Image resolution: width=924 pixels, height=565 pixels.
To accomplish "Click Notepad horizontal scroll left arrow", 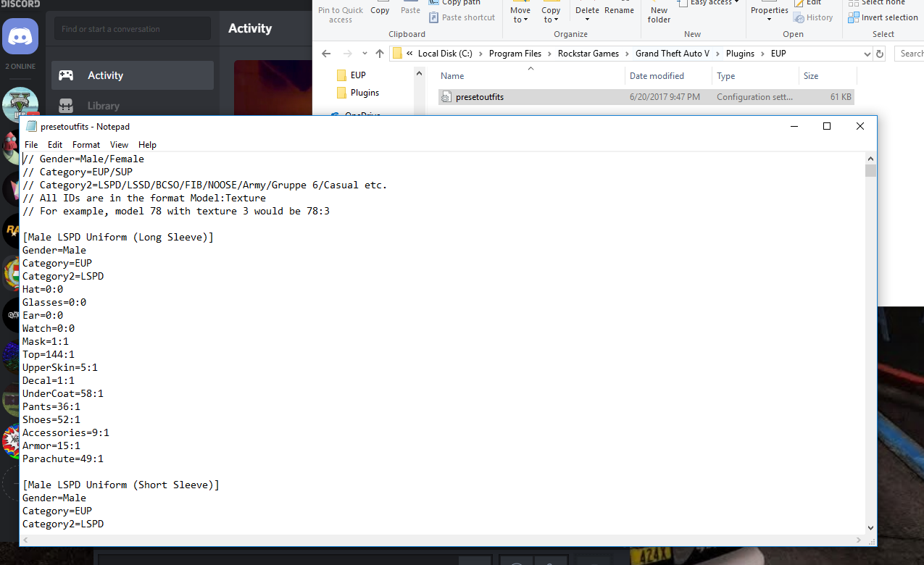I will (x=26, y=540).
